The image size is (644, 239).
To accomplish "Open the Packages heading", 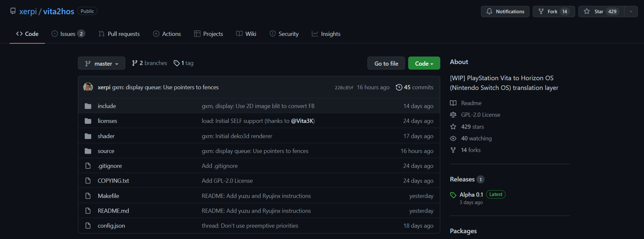I will pyautogui.click(x=463, y=231).
